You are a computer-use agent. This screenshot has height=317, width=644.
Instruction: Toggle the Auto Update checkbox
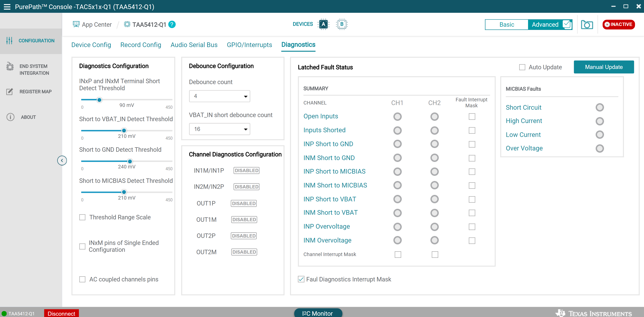pyautogui.click(x=522, y=67)
